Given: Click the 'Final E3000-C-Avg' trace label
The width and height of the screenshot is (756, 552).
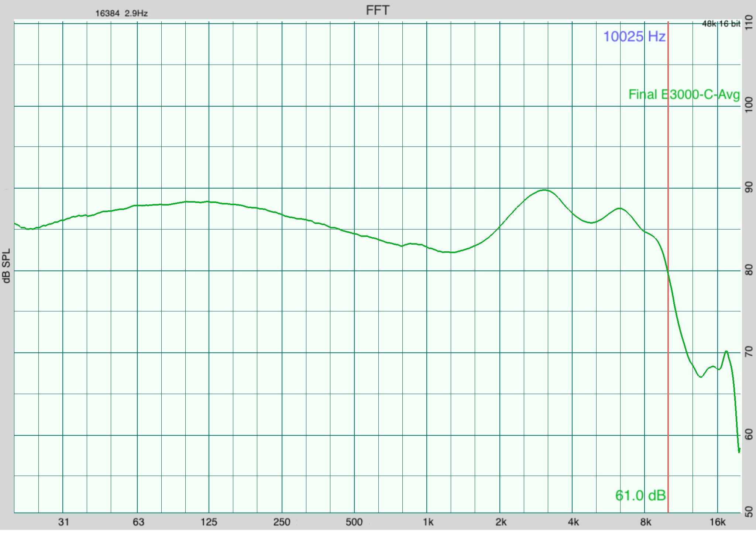Looking at the screenshot, I should click(684, 95).
